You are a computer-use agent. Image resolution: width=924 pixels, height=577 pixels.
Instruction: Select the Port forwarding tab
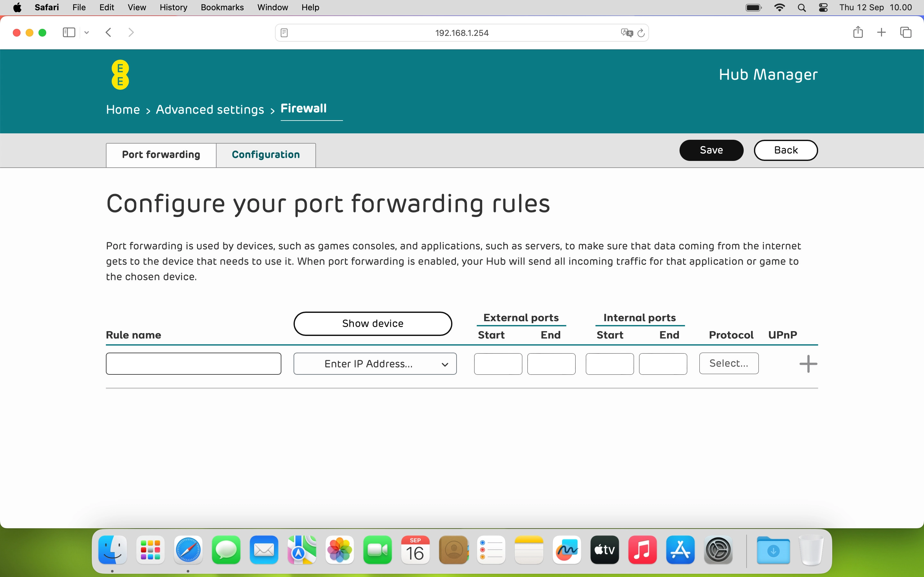(161, 155)
